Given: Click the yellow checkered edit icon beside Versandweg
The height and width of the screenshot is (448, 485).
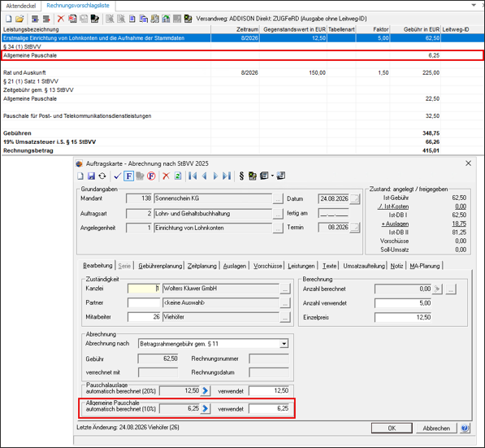Looking at the screenshot, I should 188,19.
